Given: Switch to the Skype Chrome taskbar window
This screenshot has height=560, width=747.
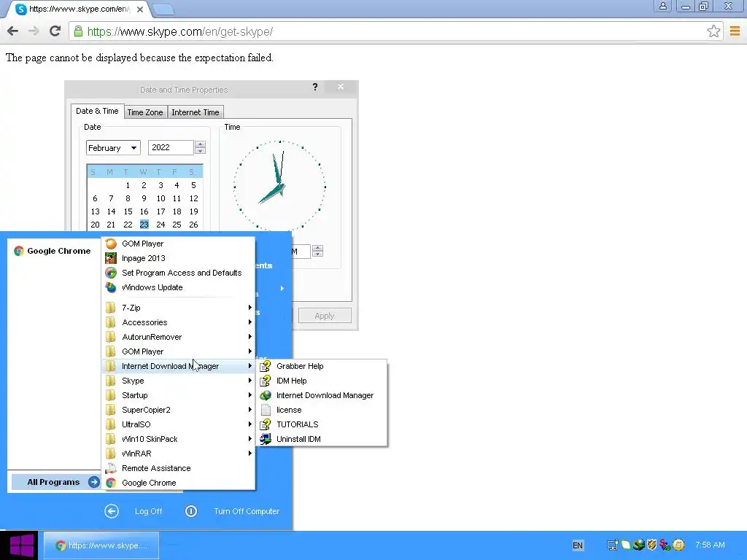Looking at the screenshot, I should [x=101, y=545].
